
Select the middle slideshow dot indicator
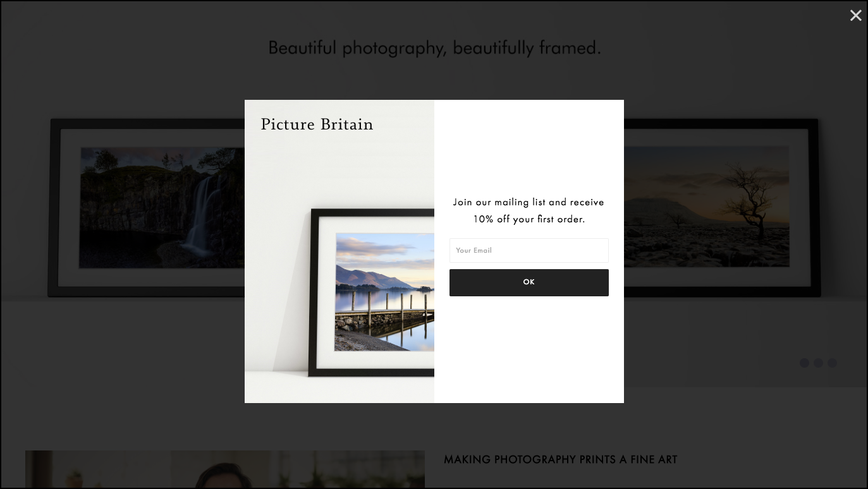(818, 363)
